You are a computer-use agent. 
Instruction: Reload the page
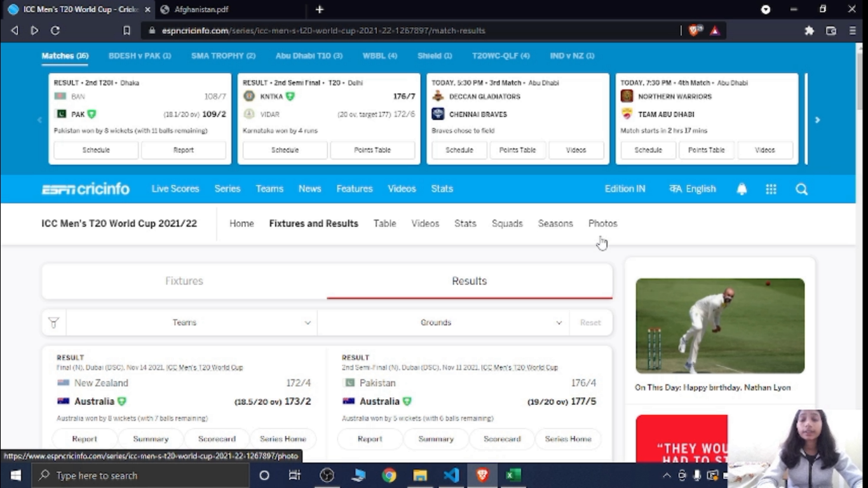tap(55, 30)
